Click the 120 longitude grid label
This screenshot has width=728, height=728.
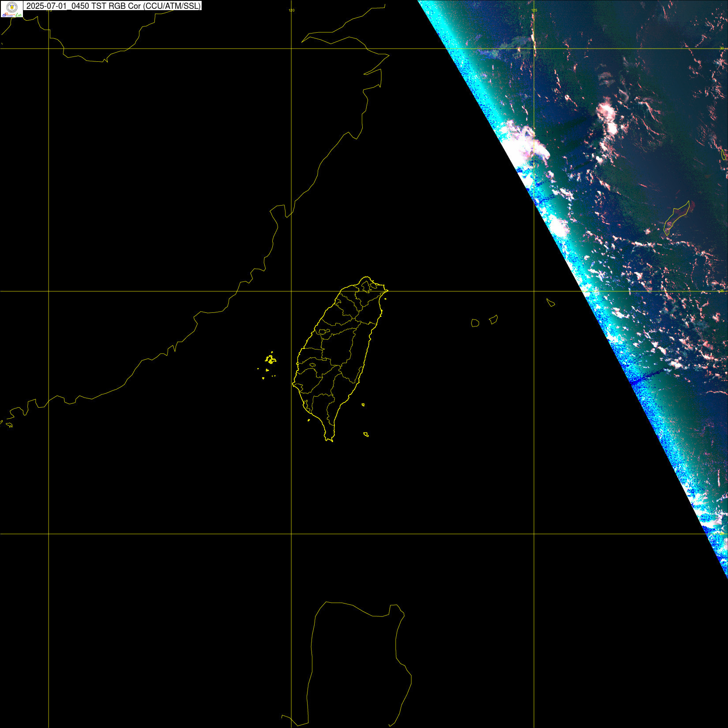point(291,10)
